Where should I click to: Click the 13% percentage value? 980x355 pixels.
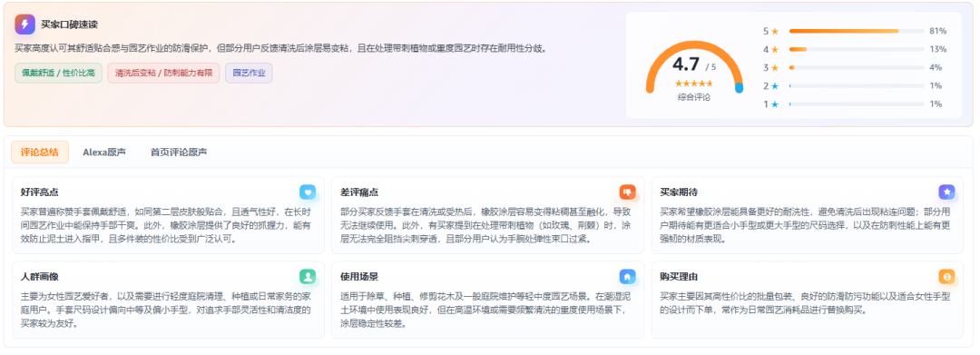[x=937, y=49]
